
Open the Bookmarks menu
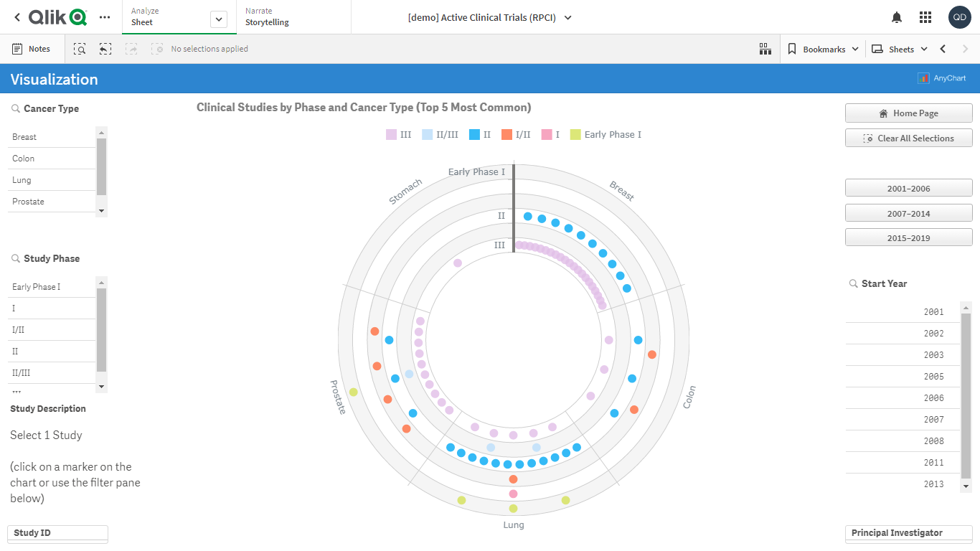(x=821, y=49)
